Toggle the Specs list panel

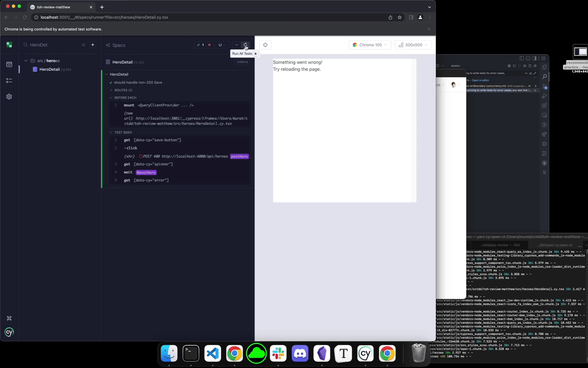115,45
